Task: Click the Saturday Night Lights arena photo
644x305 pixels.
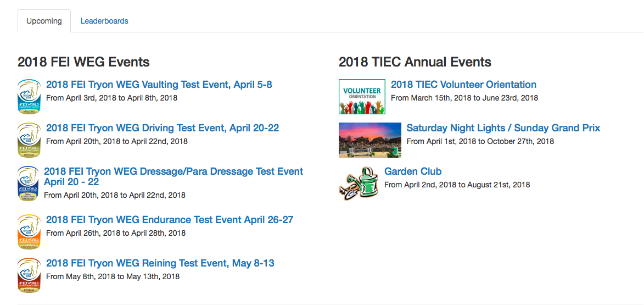Action: tap(370, 140)
